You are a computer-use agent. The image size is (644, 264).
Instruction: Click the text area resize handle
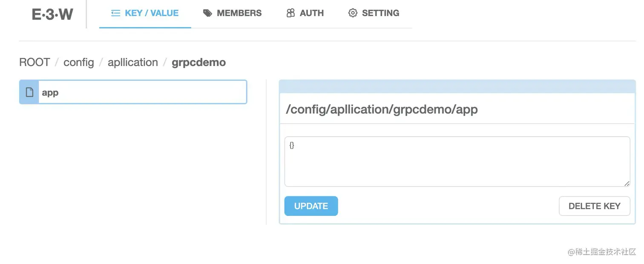click(627, 183)
